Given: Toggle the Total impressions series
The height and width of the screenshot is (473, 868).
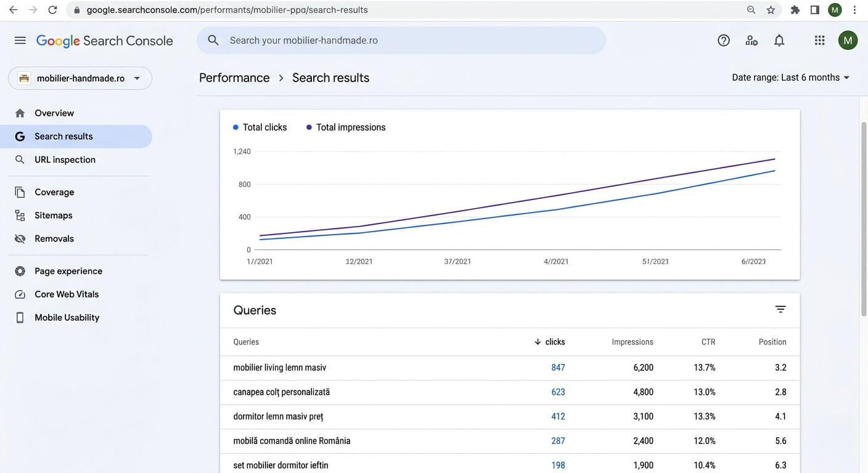Looking at the screenshot, I should tap(346, 127).
